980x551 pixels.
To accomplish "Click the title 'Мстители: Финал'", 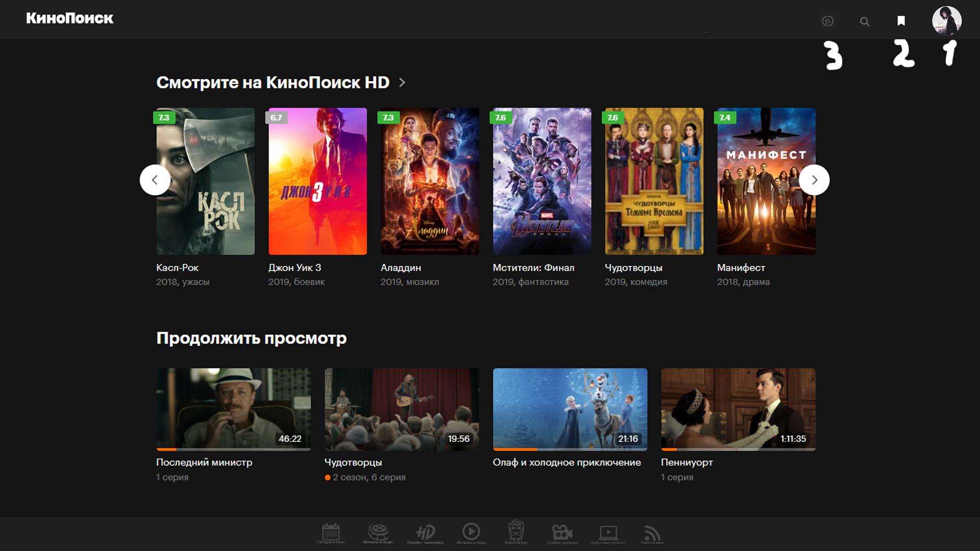I will (533, 267).
